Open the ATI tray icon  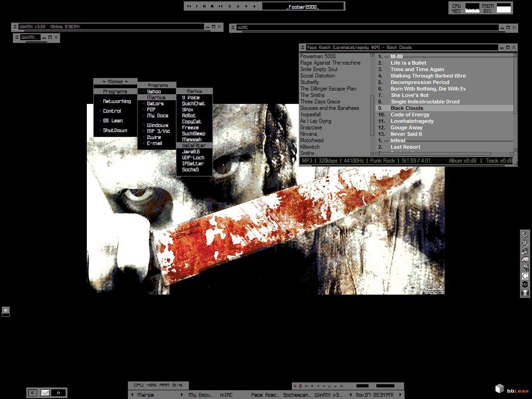click(x=525, y=260)
